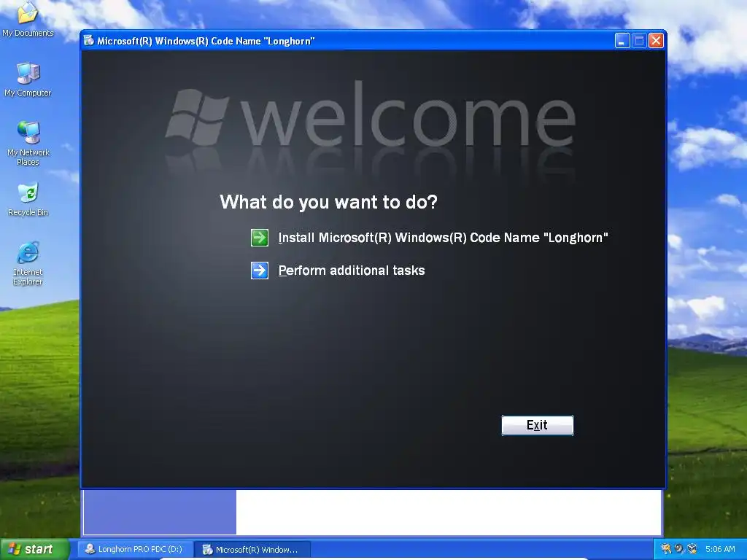747x560 pixels.
Task: Switch to Longhorn PRO PDC (D:) taskbar item
Action: [134, 549]
